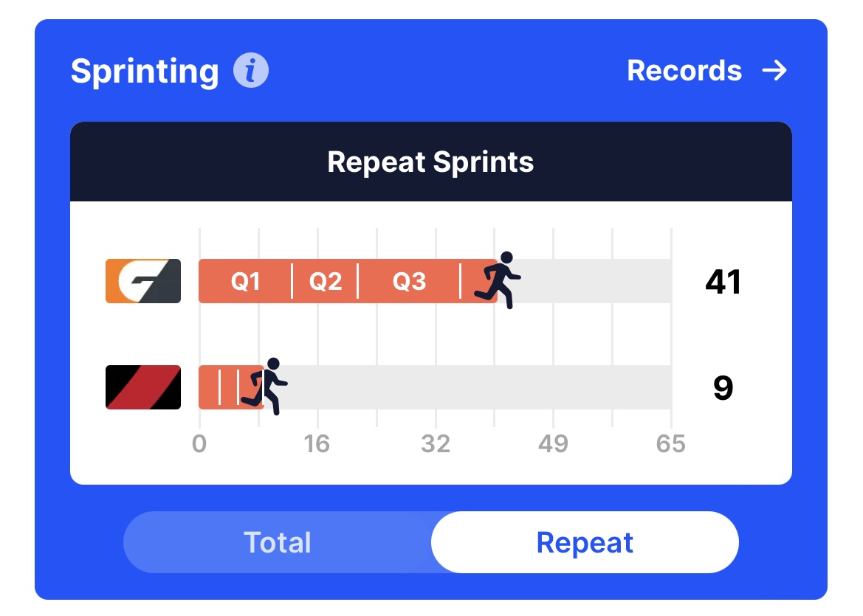Select the Repeat toggle option
The width and height of the screenshot is (863, 616).
(x=585, y=542)
